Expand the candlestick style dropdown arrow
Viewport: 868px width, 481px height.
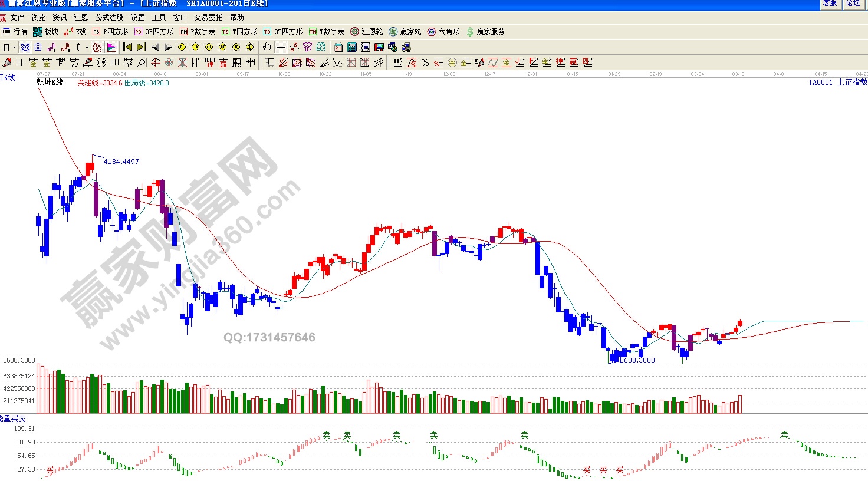87,47
